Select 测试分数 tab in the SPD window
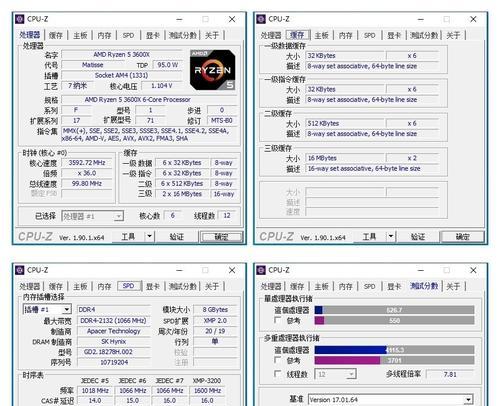This screenshot has height=406, width=500. click(182, 286)
